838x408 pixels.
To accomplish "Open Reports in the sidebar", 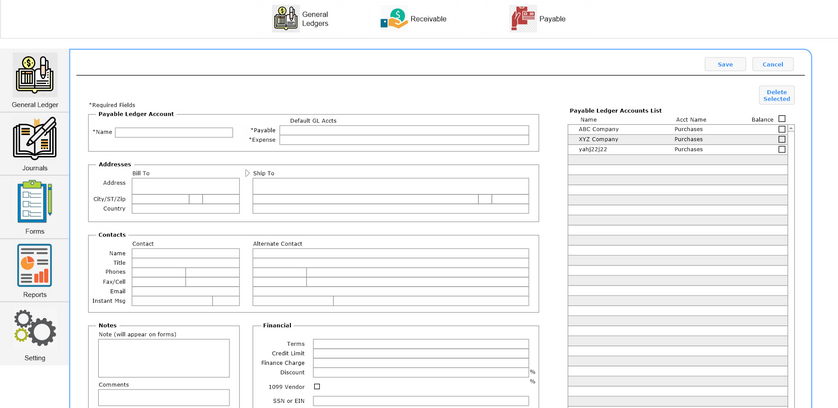I will pos(35,266).
